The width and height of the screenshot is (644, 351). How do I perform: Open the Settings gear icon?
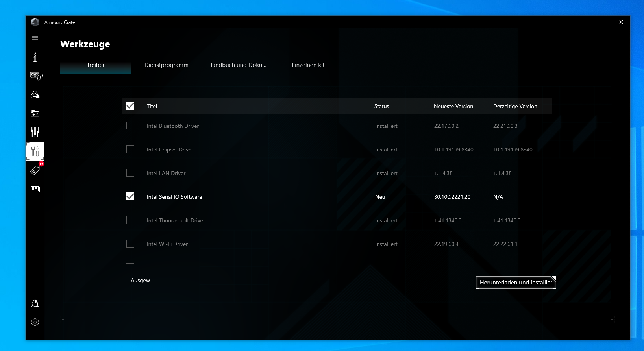[35, 322]
